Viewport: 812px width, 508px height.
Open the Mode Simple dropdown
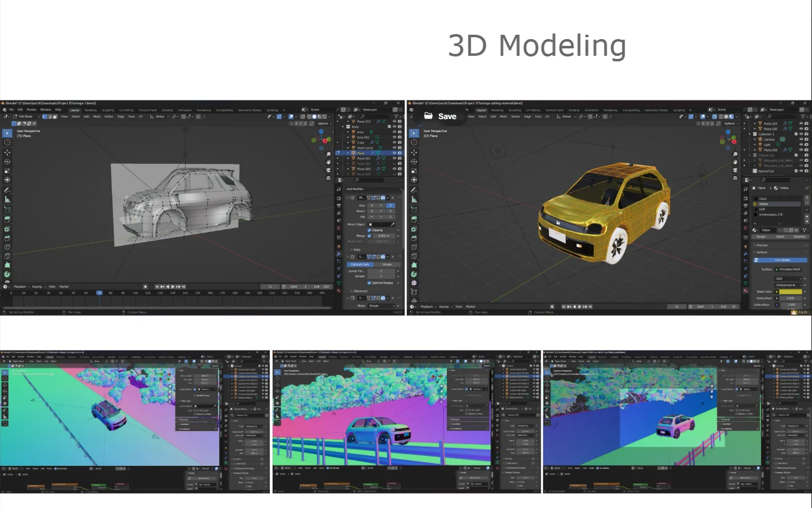coord(382,306)
